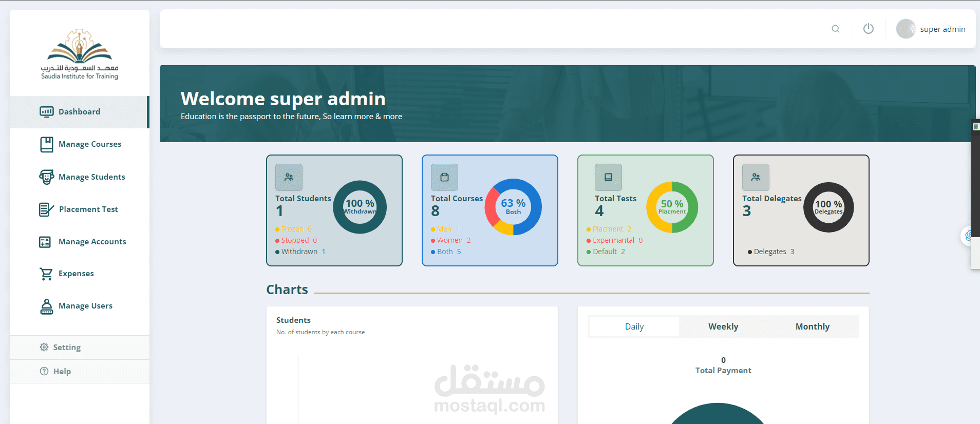Go to Manage Users

tap(79, 306)
